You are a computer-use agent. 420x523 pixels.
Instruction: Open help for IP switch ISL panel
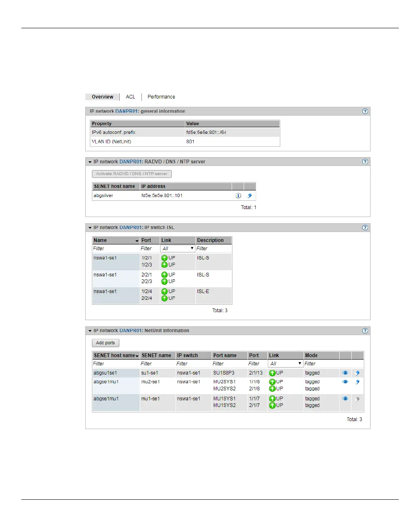pyautogui.click(x=365, y=227)
